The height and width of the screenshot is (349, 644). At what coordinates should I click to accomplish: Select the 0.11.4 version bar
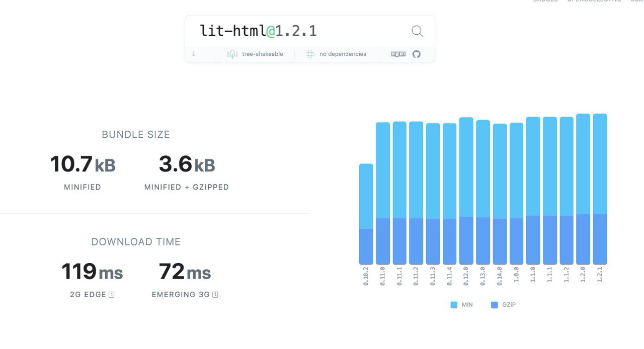pos(450,194)
